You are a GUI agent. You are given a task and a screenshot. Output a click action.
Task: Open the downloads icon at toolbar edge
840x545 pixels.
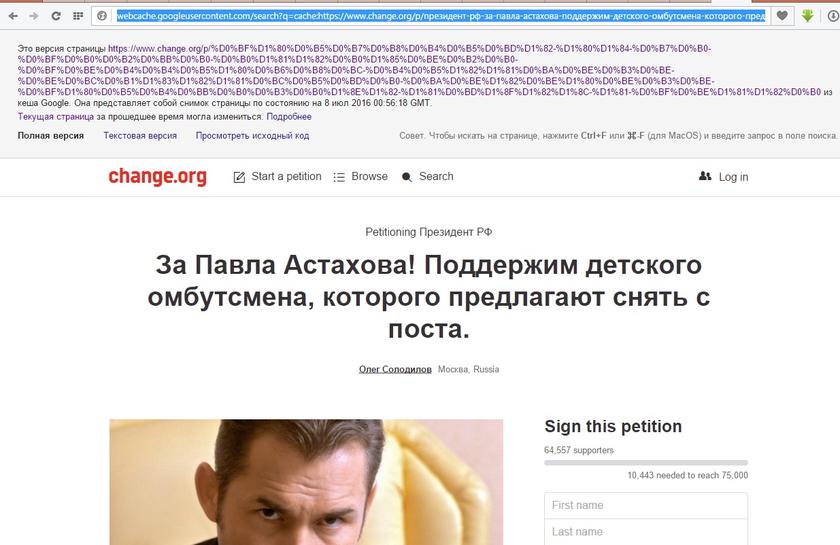(x=834, y=16)
